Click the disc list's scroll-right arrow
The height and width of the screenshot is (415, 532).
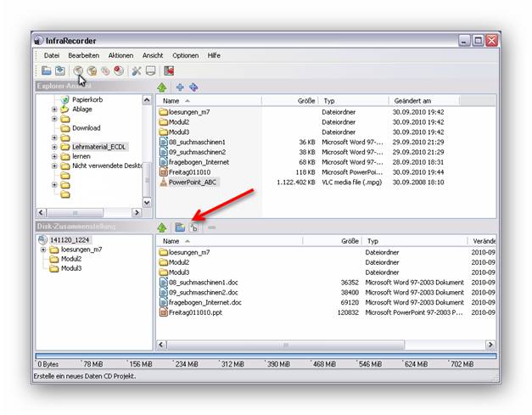click(490, 345)
